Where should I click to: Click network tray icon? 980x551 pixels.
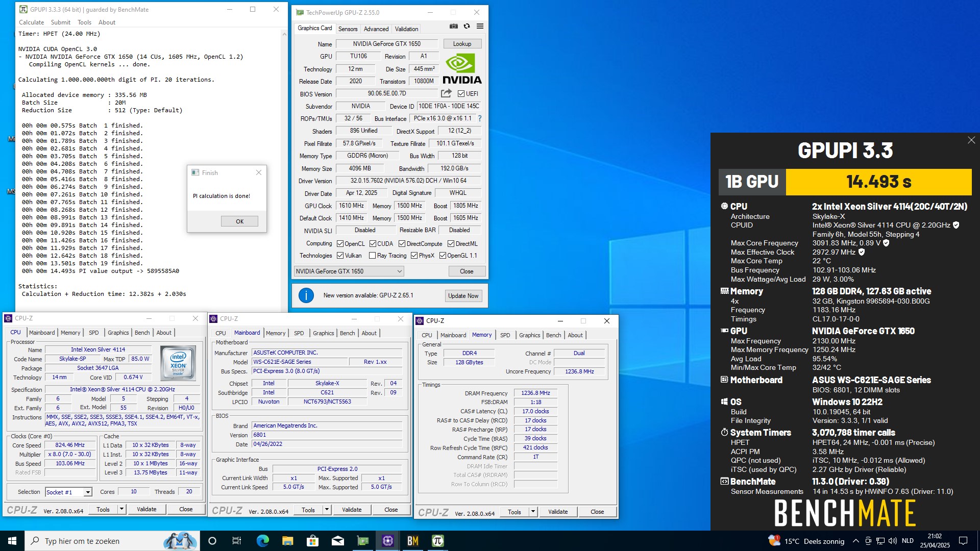[x=880, y=541]
